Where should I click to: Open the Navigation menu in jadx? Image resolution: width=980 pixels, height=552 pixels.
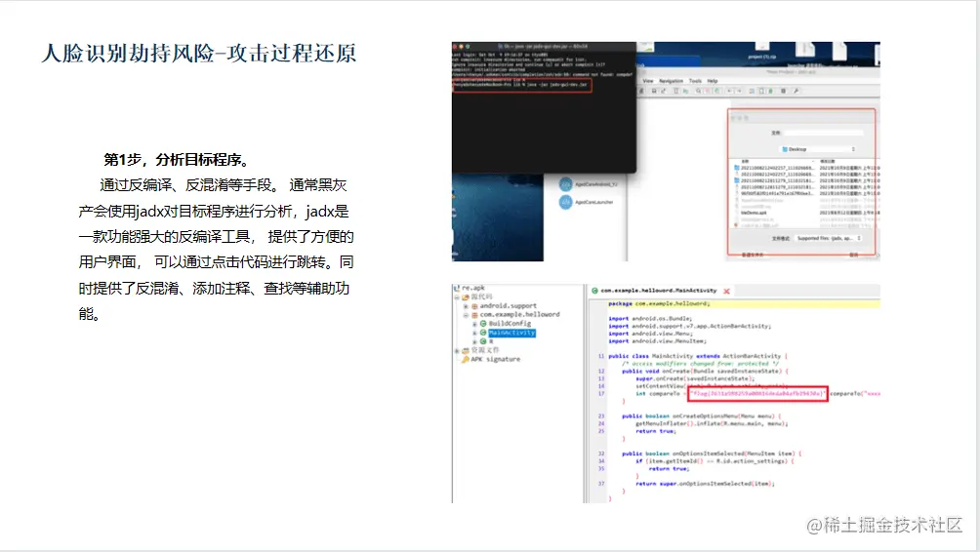(672, 81)
